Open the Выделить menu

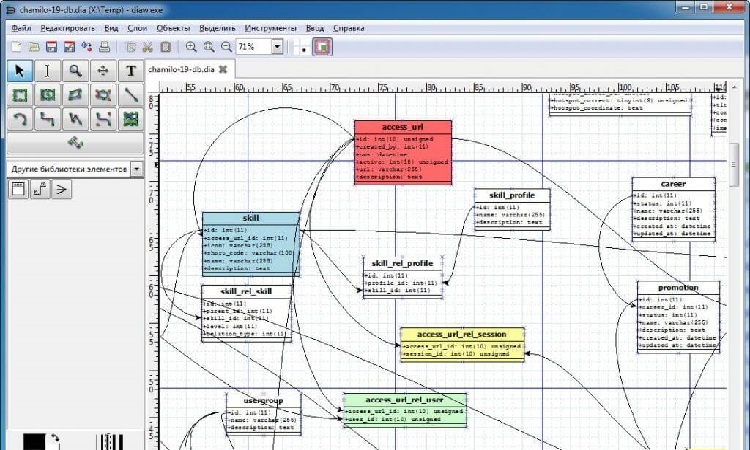[x=217, y=28]
